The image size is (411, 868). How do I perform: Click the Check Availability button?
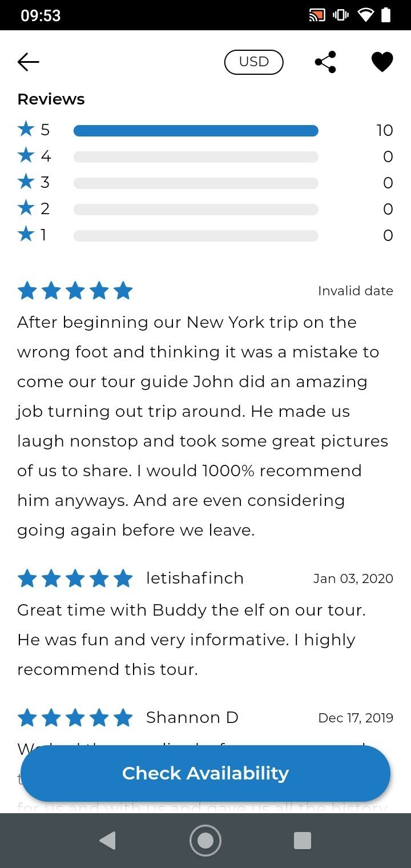click(x=205, y=773)
